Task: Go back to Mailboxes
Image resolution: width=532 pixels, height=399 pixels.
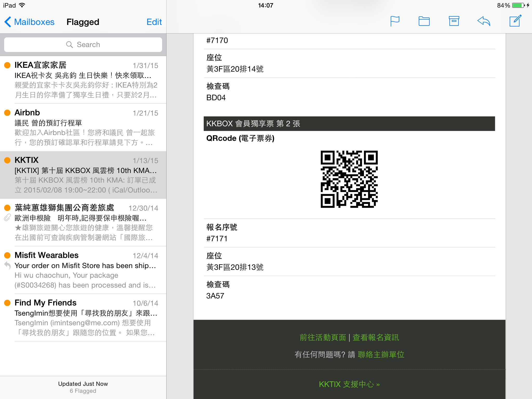Action: [x=29, y=22]
